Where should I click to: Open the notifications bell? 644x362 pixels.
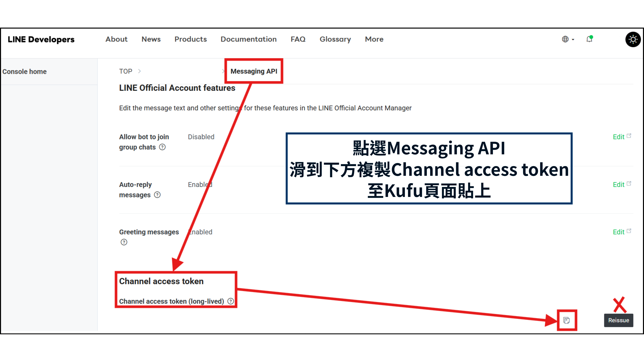(x=589, y=39)
